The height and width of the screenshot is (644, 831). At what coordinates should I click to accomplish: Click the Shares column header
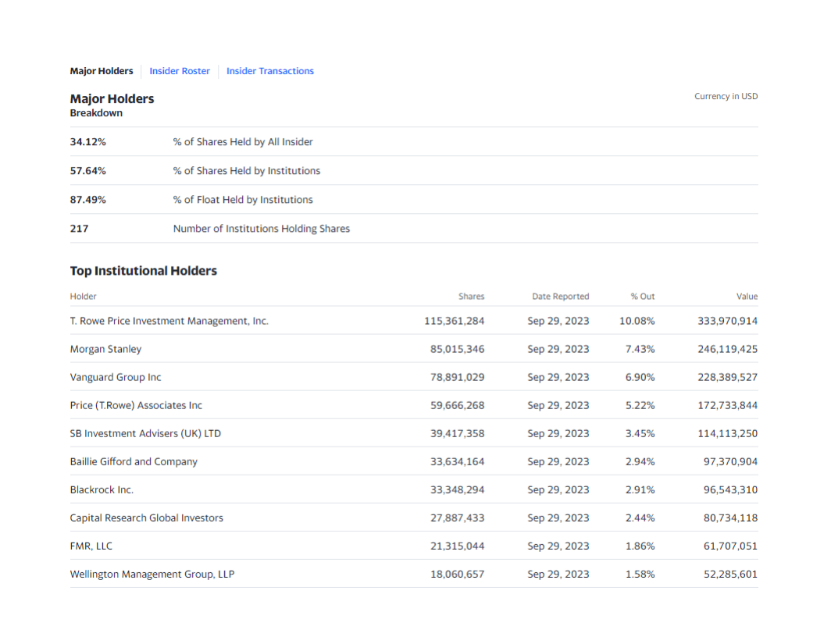[x=471, y=296]
